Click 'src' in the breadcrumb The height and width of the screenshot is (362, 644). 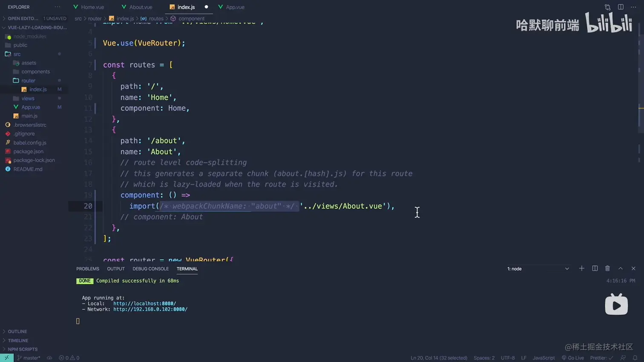point(78,19)
